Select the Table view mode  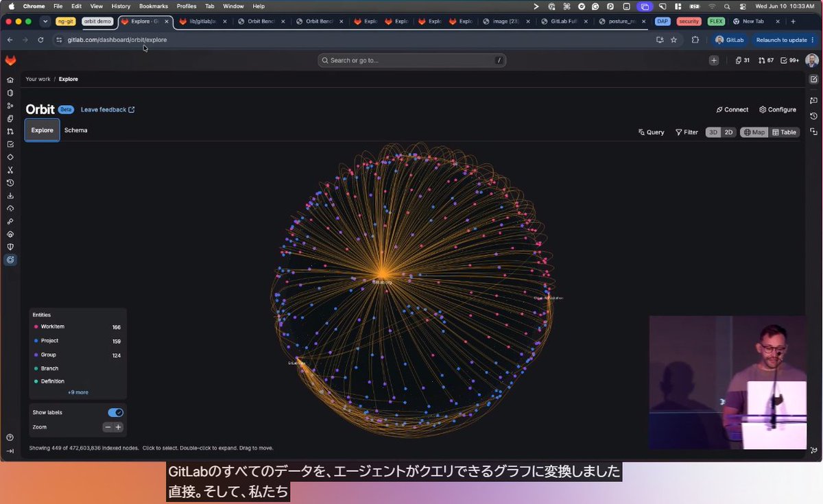pyautogui.click(x=784, y=132)
